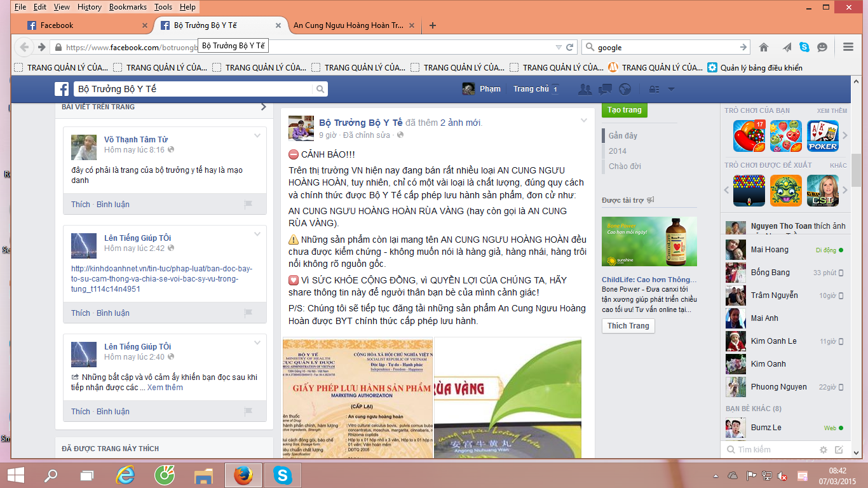Open license document photo thumbnail
Viewport: 868px width, 488px height.
tap(358, 398)
